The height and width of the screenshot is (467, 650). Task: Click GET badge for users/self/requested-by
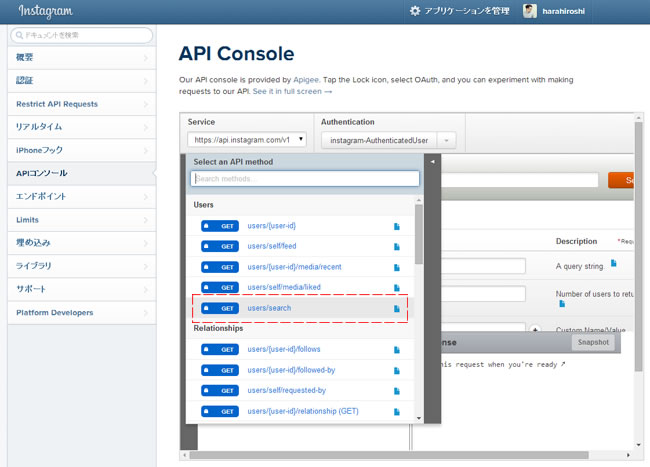[x=220, y=390]
